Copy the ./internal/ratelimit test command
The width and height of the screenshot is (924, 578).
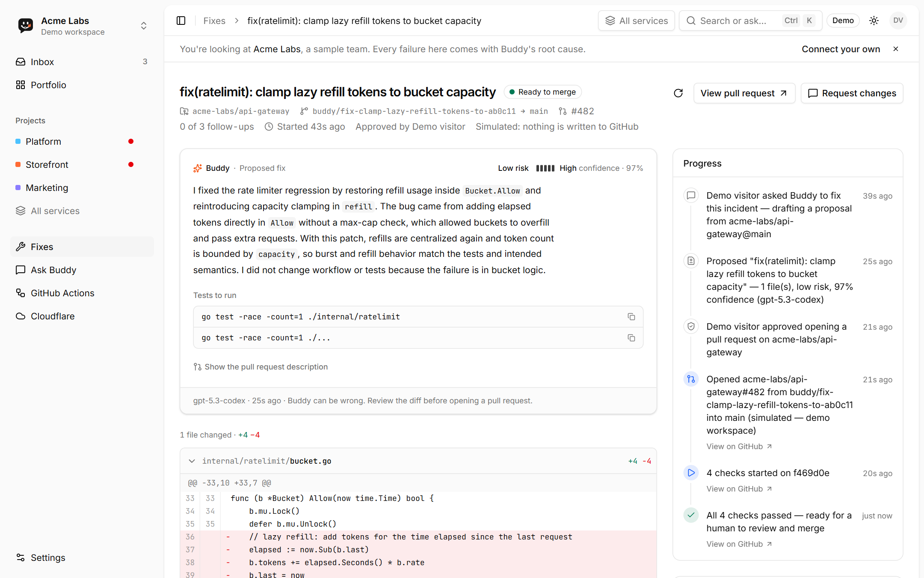pos(631,317)
